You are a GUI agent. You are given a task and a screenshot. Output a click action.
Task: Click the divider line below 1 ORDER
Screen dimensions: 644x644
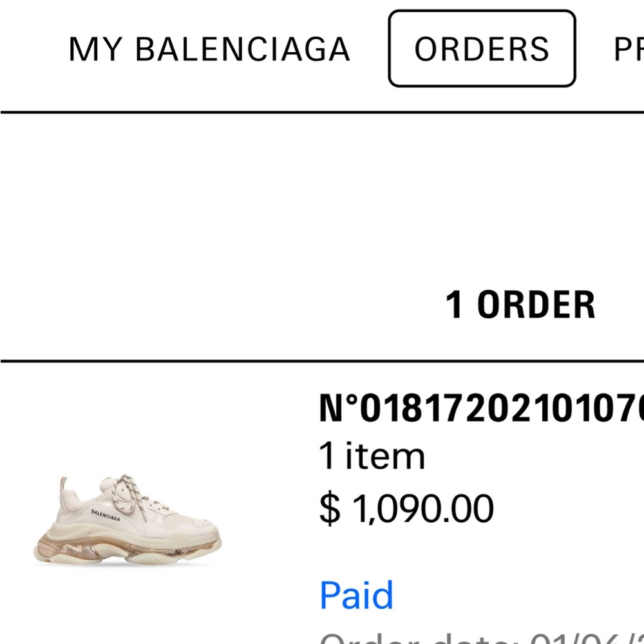322,361
